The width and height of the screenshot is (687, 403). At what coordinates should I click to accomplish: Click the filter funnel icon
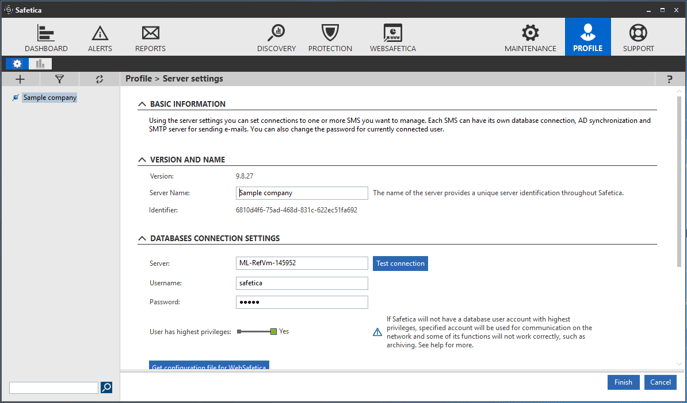[60, 79]
